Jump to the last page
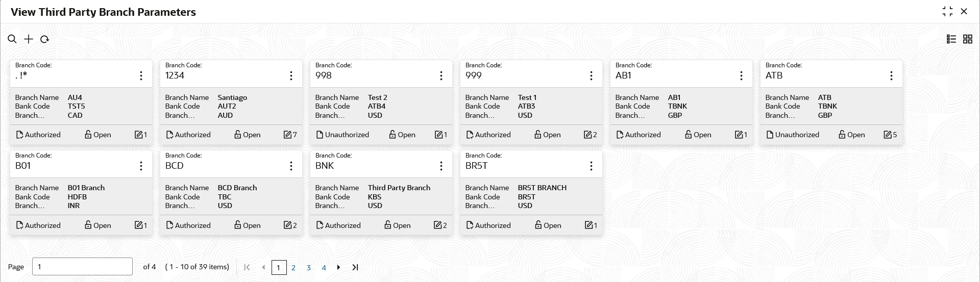The height and width of the screenshot is (282, 980). (355, 267)
